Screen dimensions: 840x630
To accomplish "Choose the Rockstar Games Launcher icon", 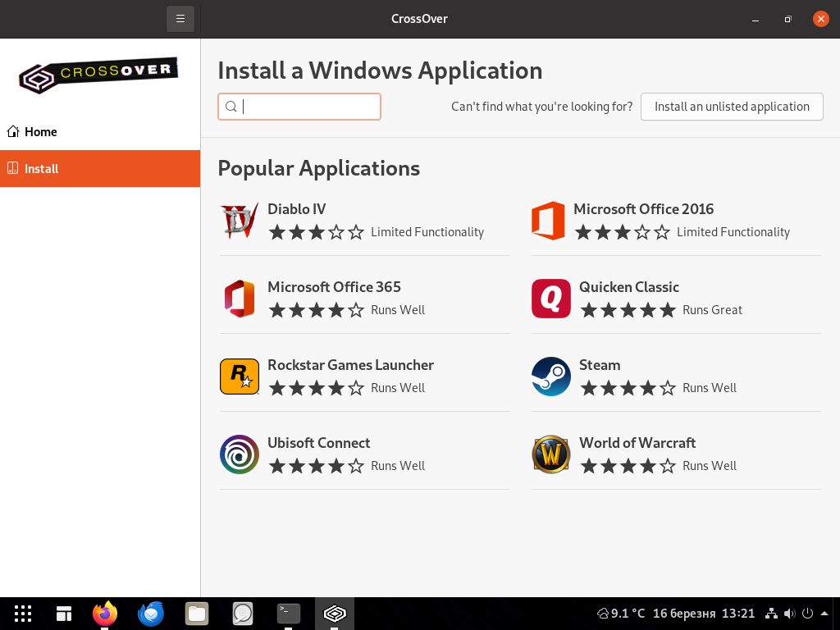I will tap(240, 377).
